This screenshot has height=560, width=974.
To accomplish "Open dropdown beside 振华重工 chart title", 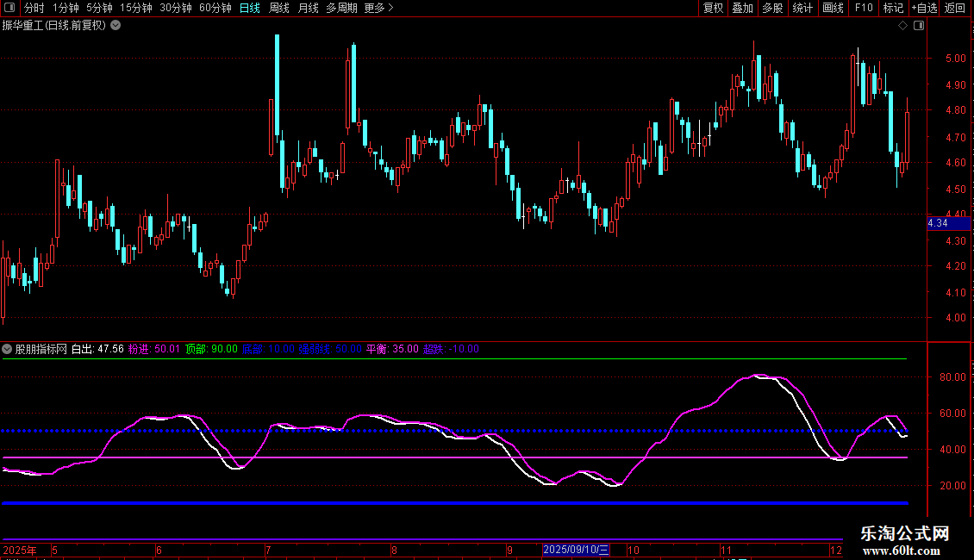I will [x=116, y=26].
